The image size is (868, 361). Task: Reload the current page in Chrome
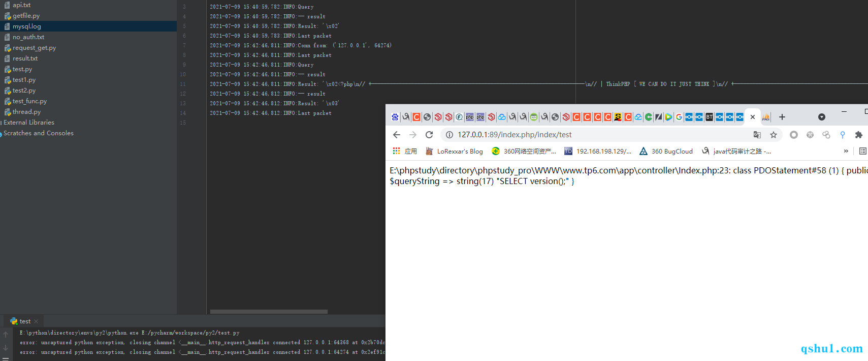(x=429, y=135)
